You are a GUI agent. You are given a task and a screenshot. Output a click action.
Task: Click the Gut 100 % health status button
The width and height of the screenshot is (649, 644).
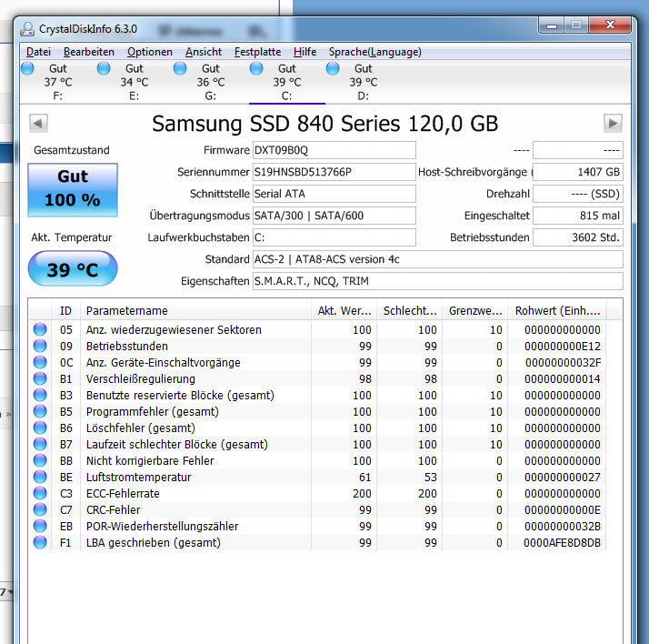(73, 190)
